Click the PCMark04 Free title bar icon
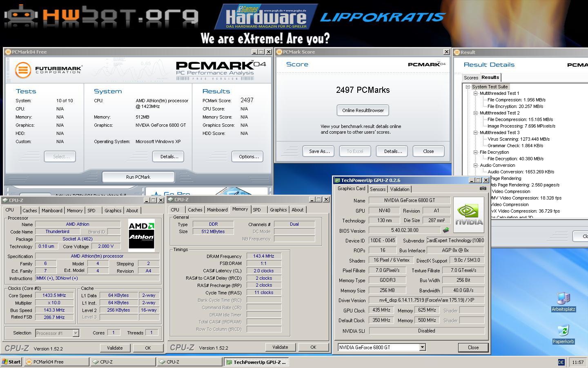The height and width of the screenshot is (368, 588). click(8, 52)
